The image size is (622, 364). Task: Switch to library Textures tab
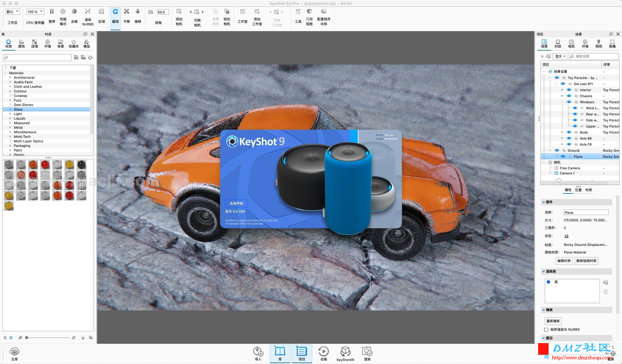[35, 44]
